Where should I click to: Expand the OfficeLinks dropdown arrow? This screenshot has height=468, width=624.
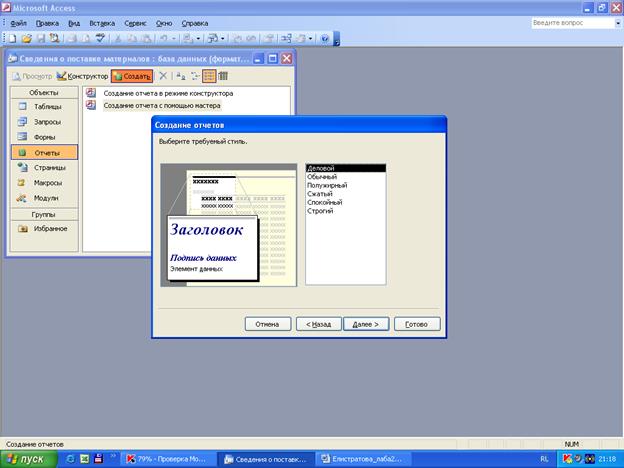(x=198, y=38)
